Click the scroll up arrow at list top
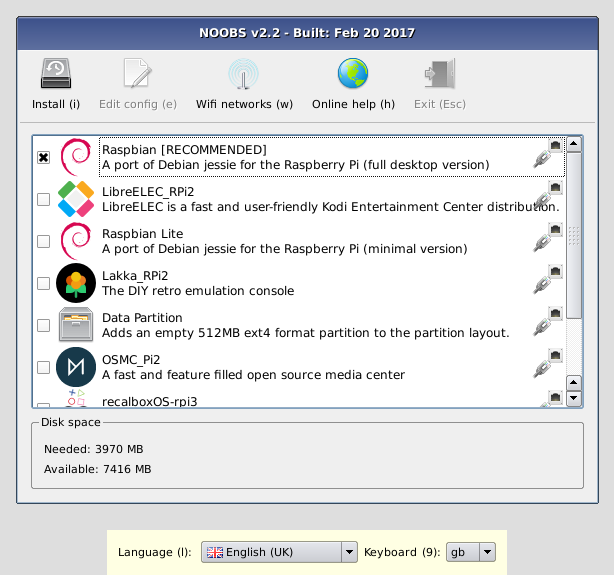 click(x=574, y=144)
